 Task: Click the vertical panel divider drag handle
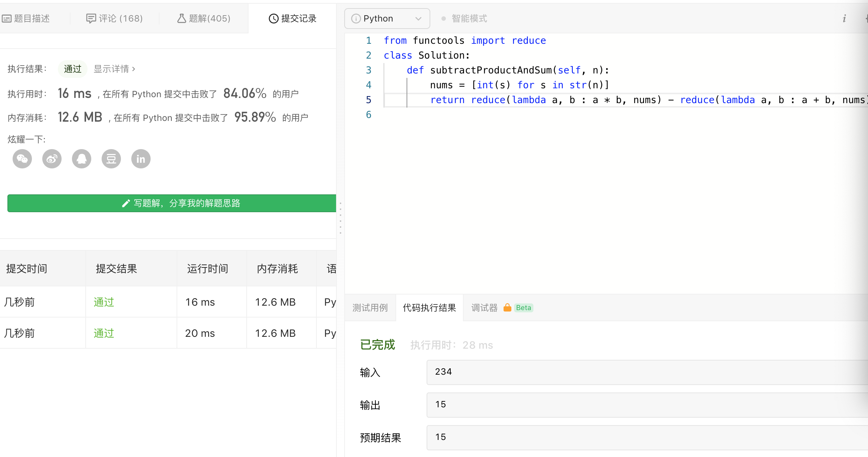[340, 218]
